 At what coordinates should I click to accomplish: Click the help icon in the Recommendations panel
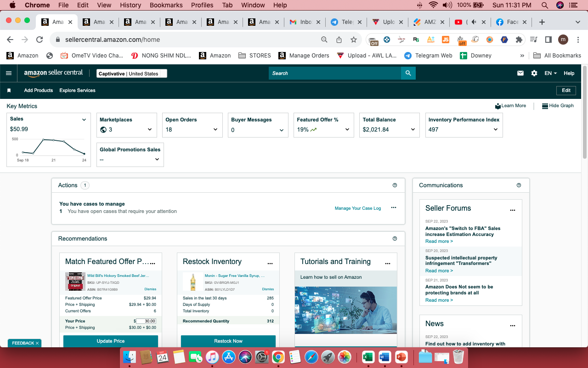[x=395, y=239]
